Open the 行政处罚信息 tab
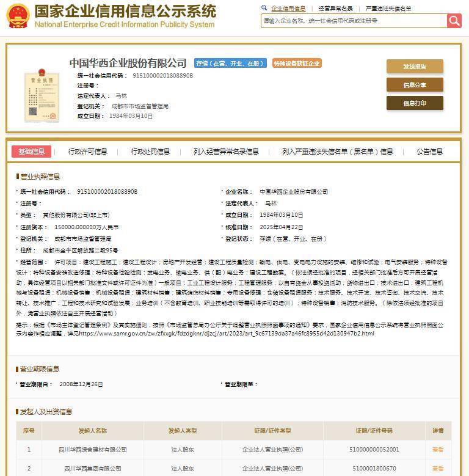 click(x=150, y=152)
